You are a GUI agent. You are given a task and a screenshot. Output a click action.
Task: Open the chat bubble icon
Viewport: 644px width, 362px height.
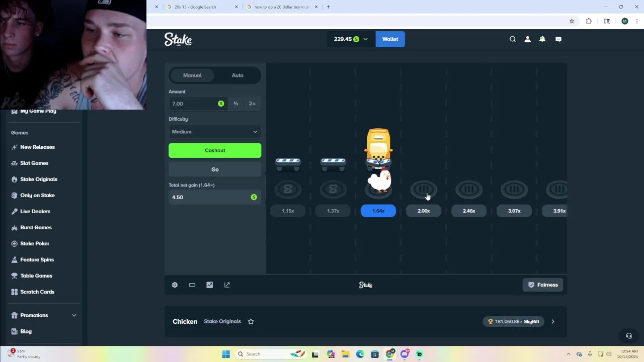pyautogui.click(x=558, y=39)
